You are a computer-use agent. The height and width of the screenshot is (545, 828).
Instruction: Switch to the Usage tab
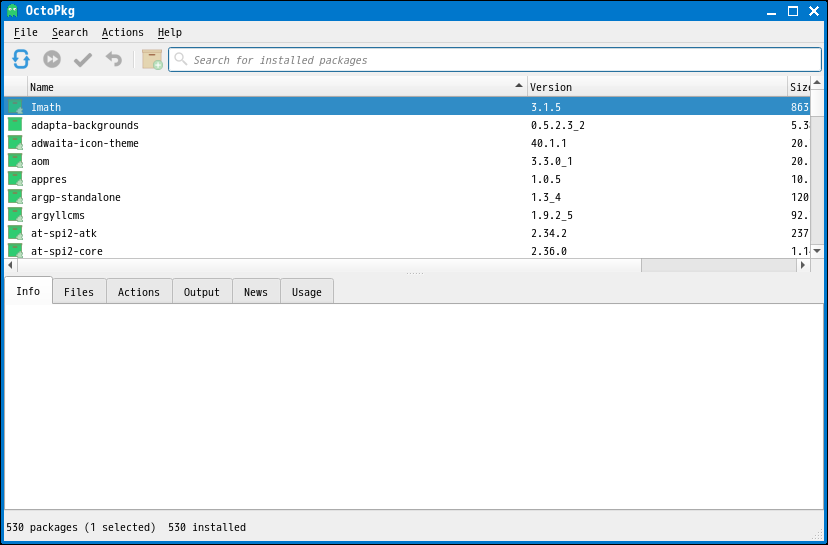[307, 292]
